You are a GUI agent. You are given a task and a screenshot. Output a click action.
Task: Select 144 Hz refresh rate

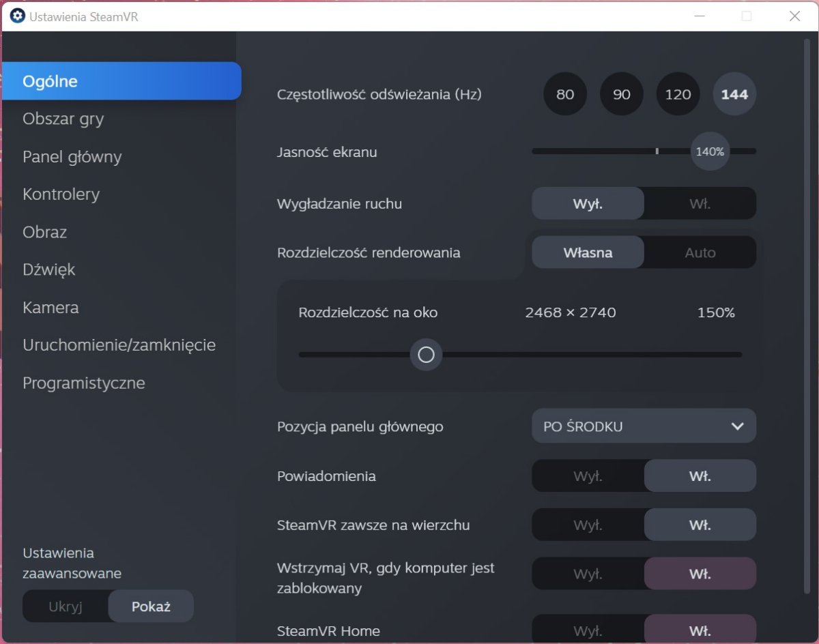[734, 94]
